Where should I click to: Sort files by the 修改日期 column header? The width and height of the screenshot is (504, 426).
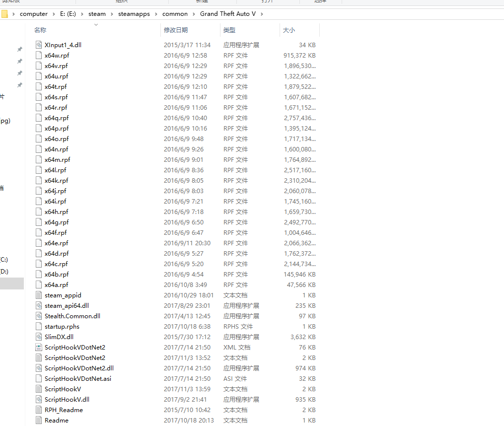176,30
